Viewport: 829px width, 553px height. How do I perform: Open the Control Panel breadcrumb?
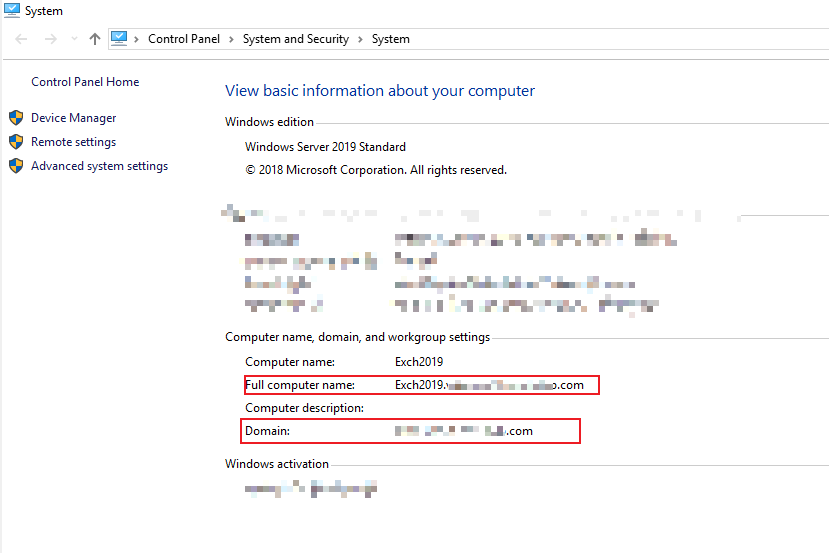pyautogui.click(x=183, y=39)
